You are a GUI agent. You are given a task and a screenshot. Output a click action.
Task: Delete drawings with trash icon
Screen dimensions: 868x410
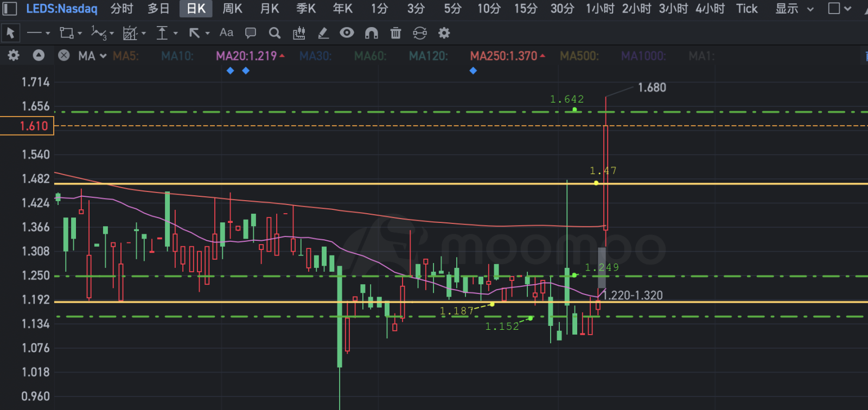click(395, 33)
